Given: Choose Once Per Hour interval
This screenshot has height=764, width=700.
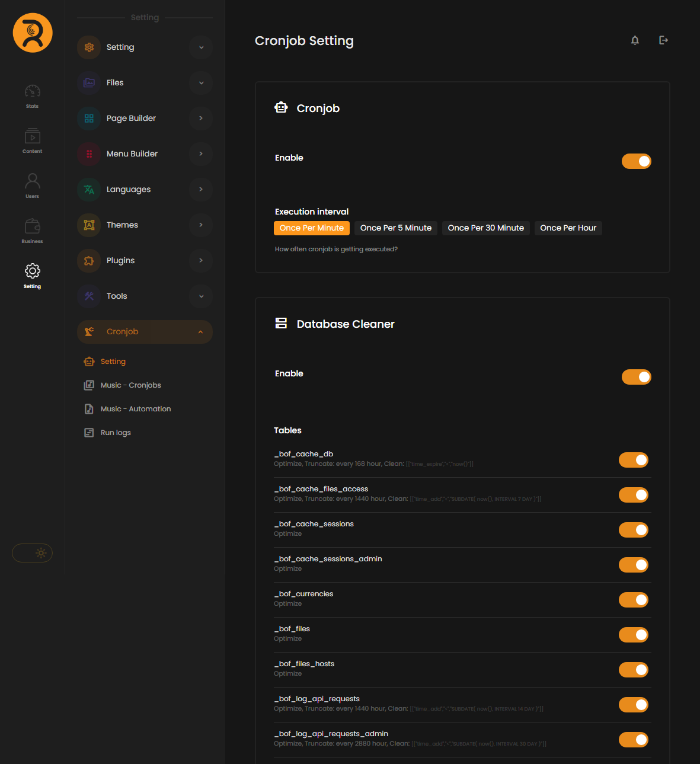Looking at the screenshot, I should [x=568, y=228].
